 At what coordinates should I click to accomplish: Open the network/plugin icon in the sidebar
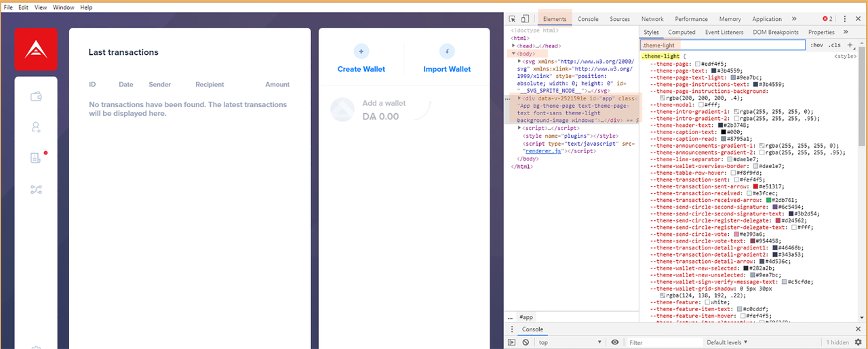[37, 189]
